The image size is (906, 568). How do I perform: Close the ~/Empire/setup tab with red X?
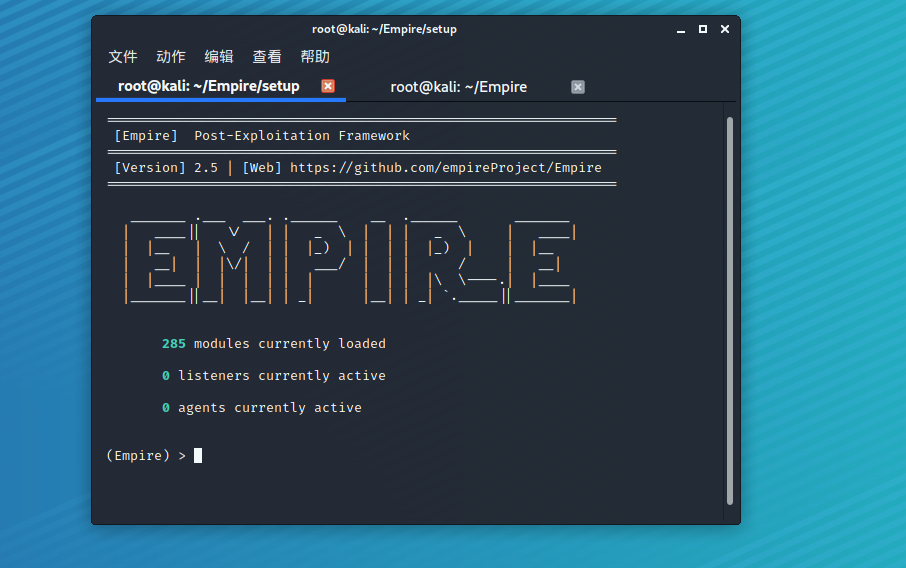coord(328,86)
